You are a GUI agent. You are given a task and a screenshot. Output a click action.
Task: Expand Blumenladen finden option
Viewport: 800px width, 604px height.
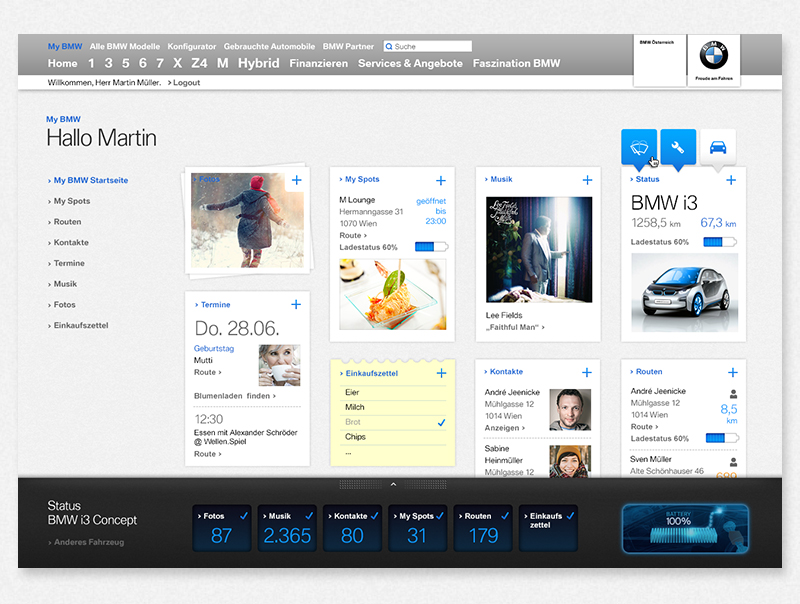click(234, 396)
